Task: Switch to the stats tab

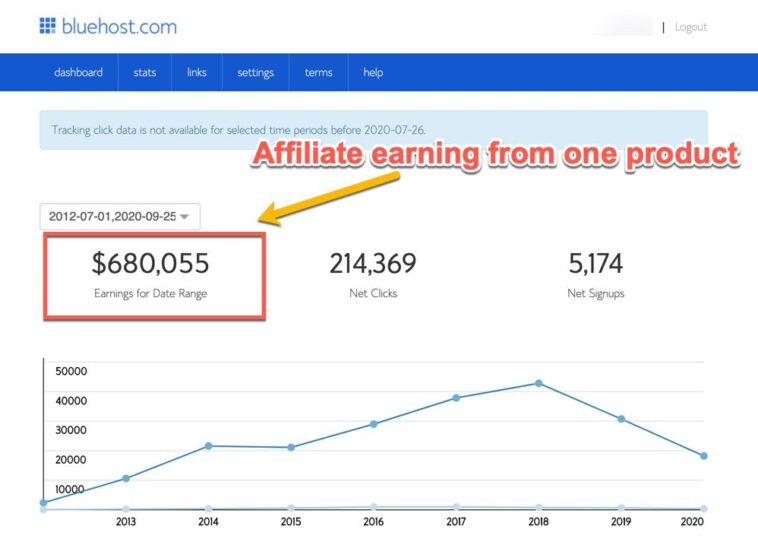Action: click(x=145, y=73)
